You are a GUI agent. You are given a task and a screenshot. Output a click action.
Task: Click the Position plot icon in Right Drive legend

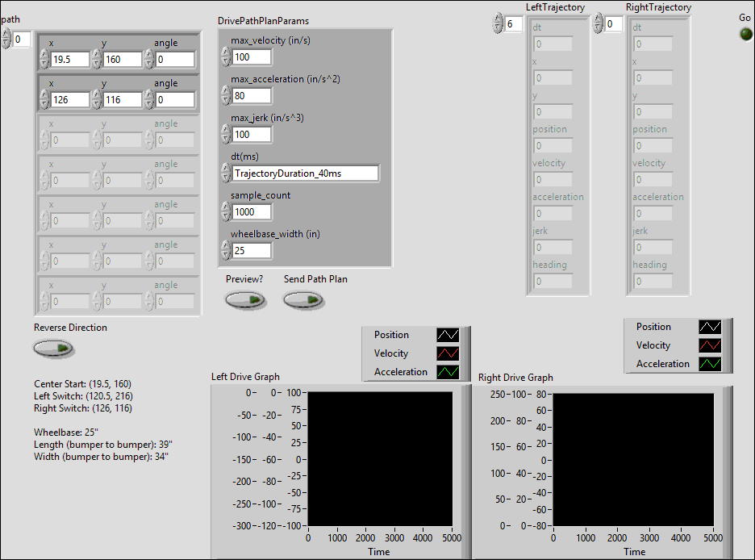pos(709,327)
